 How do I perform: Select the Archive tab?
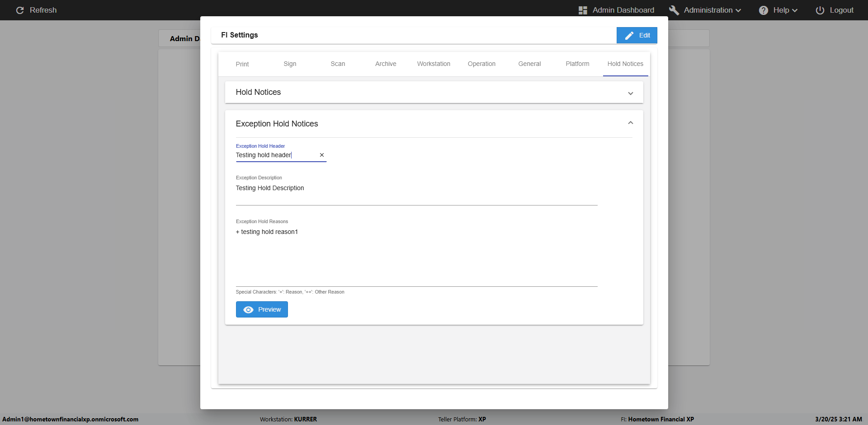point(386,64)
